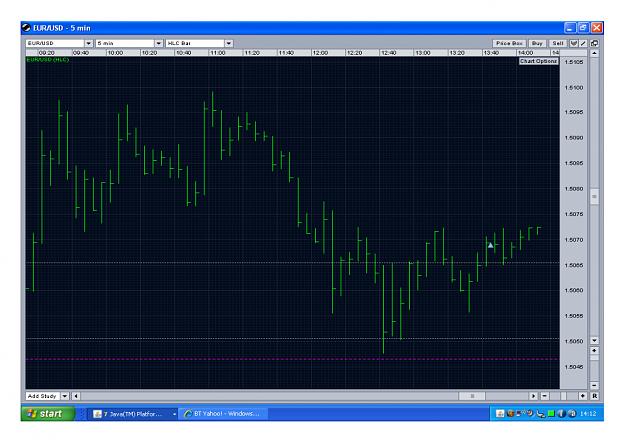Viewport: 625px width, 442px height.
Task: Expand the Add Study dropdown arrow
Action: click(65, 396)
